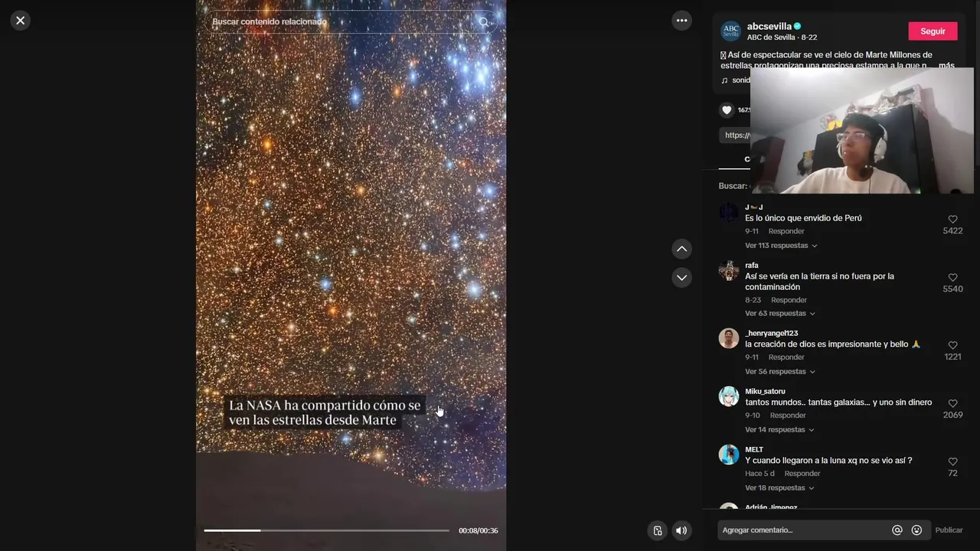
Task: Seek the video using the progress bar
Action: [326, 530]
